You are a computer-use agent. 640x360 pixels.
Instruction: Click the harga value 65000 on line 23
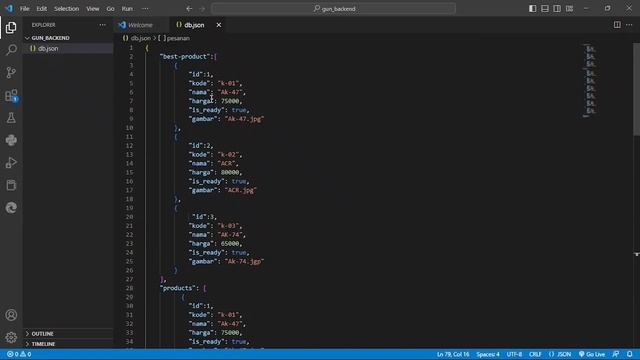(x=230, y=243)
